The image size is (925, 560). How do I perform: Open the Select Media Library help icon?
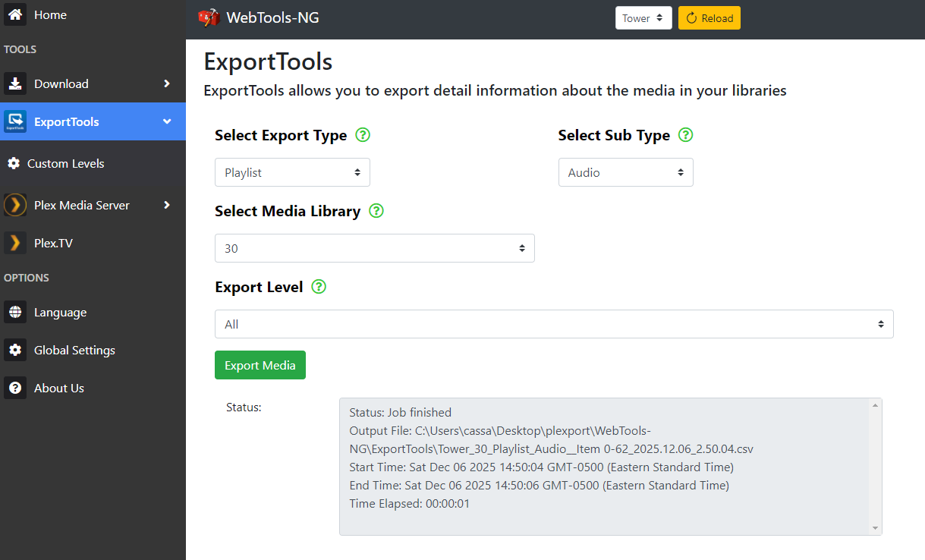376,211
